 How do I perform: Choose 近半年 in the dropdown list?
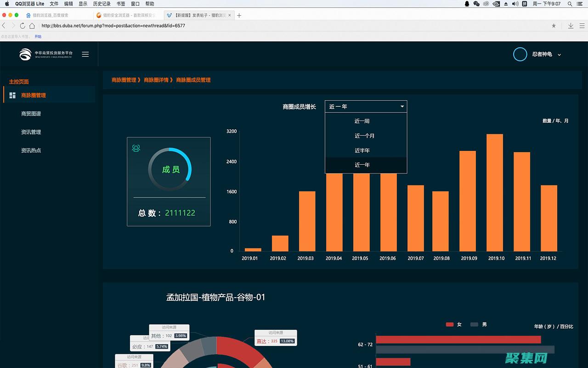pyautogui.click(x=362, y=150)
